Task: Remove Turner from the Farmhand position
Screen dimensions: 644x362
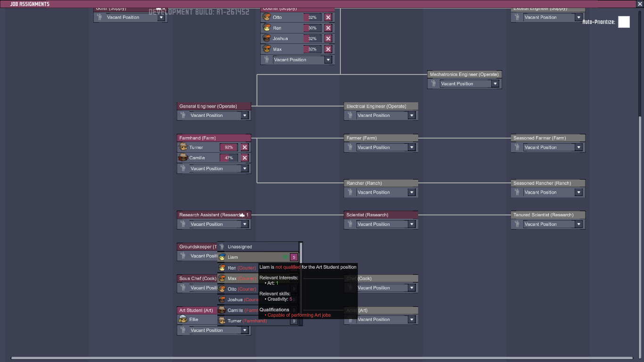Action: click(245, 148)
